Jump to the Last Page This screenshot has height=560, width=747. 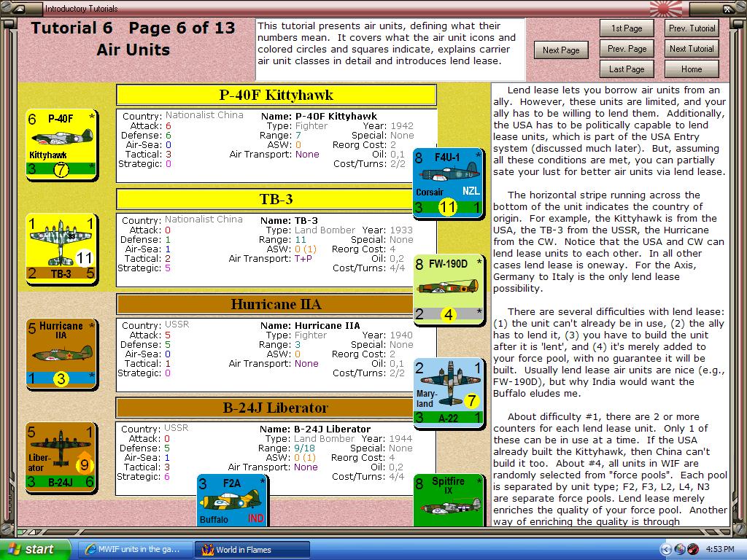pyautogui.click(x=627, y=69)
